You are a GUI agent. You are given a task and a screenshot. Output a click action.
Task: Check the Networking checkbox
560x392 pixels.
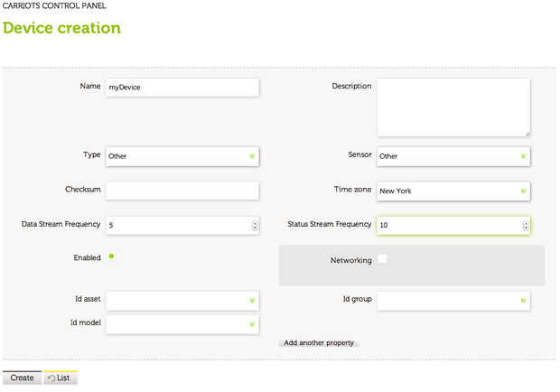click(x=382, y=259)
